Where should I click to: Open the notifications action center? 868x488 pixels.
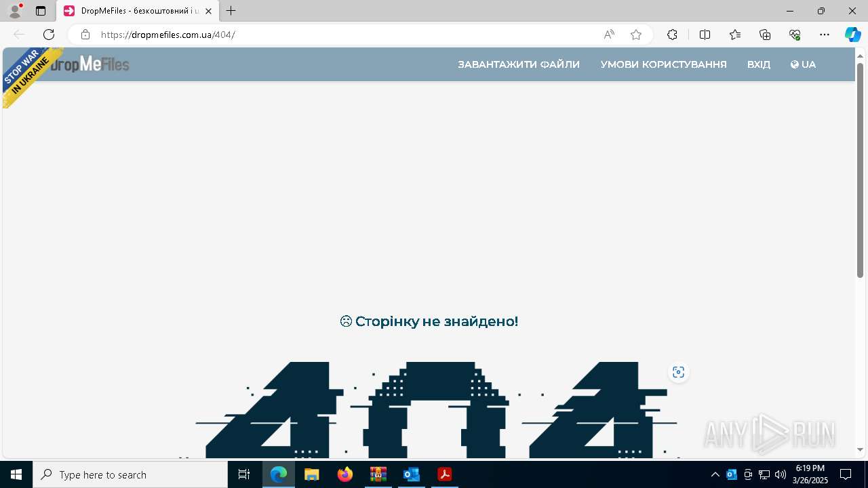click(846, 474)
